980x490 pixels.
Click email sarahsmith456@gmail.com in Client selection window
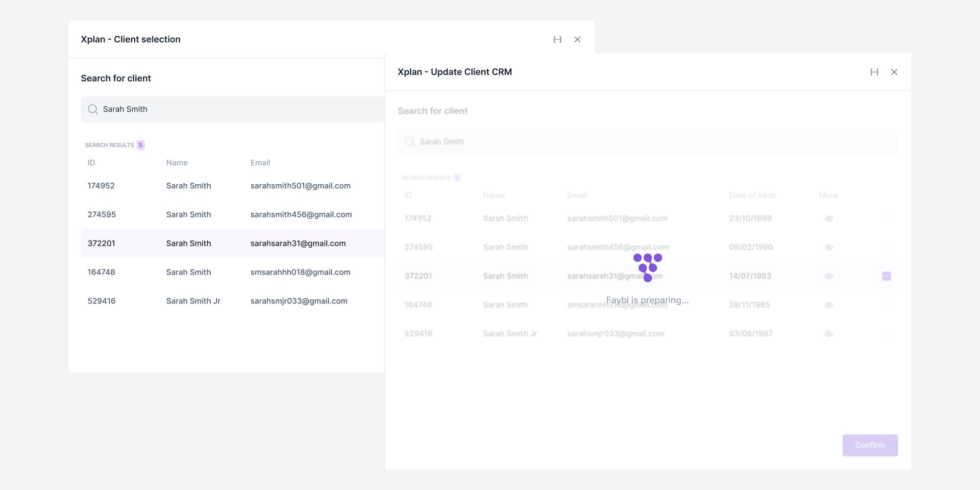301,215
